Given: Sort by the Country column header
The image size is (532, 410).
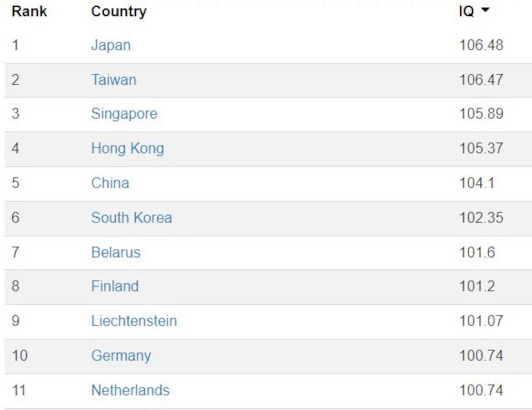Looking at the screenshot, I should click(x=119, y=11).
